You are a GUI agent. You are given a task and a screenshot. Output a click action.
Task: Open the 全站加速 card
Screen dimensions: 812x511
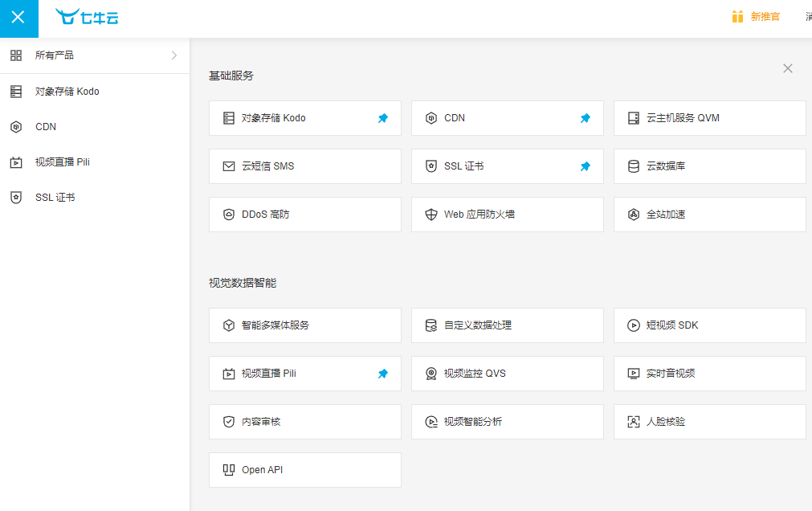coord(710,215)
